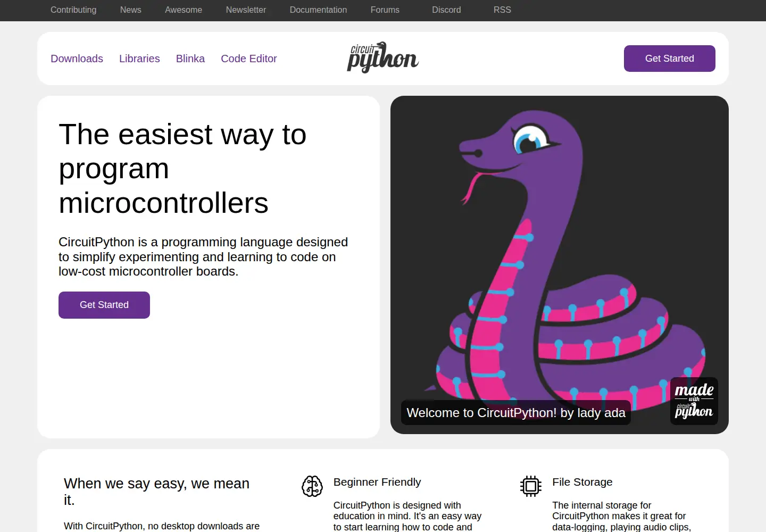
Task: Click 'The easiest way to program microcontrollers' headline
Action: tap(182, 168)
